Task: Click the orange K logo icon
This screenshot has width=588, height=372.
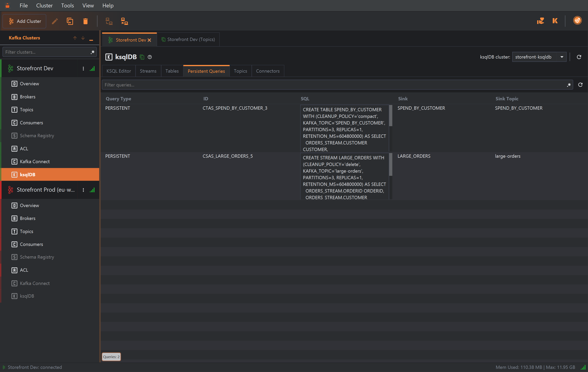Action: click(x=555, y=21)
